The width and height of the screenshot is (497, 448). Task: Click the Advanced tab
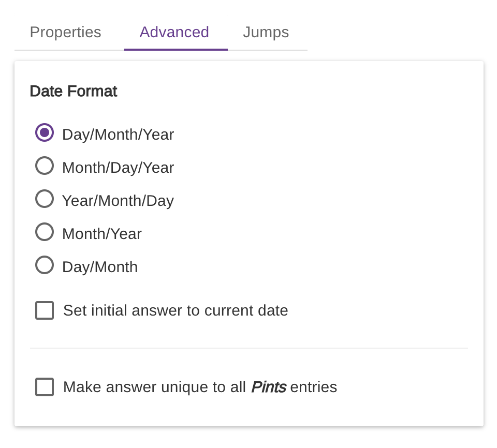tap(174, 32)
